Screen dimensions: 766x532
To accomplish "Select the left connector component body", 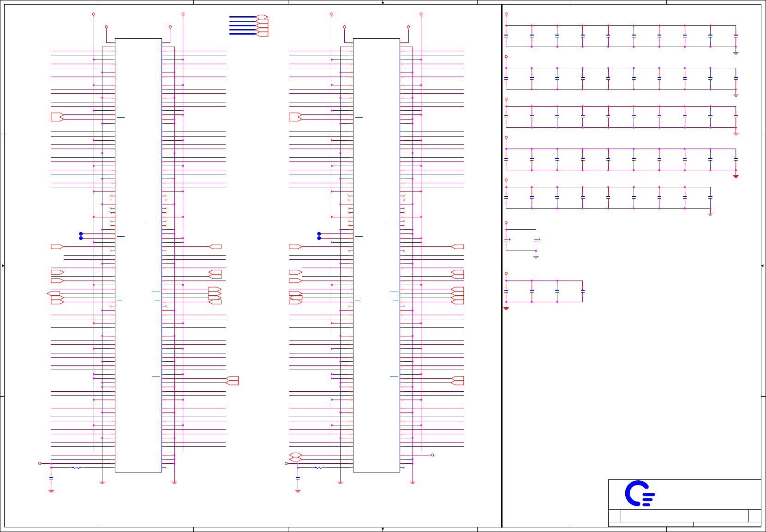I will (x=138, y=255).
